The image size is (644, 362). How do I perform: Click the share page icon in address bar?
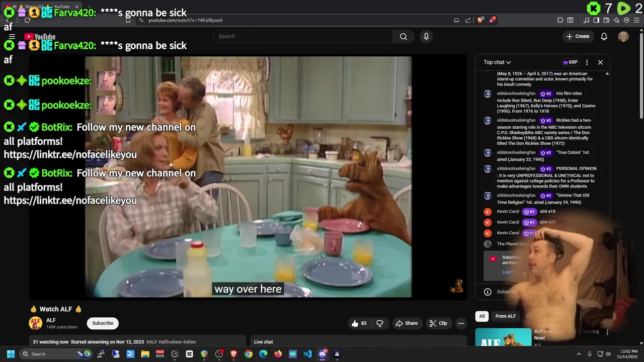[468, 20]
